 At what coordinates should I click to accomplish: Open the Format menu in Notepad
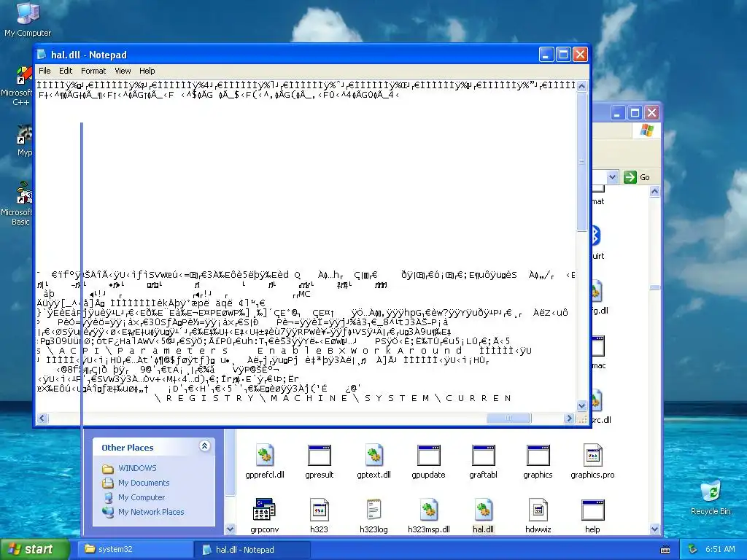coord(93,71)
